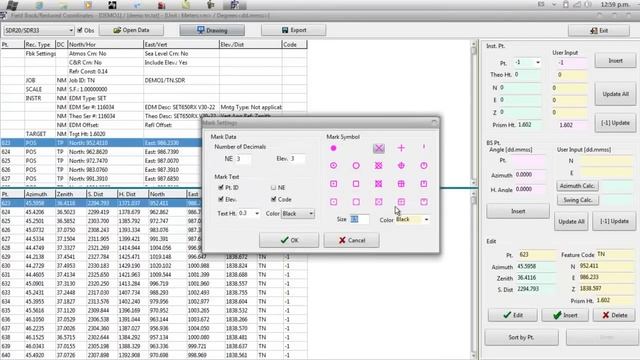Click the Drawing toolbar button

tap(212, 30)
